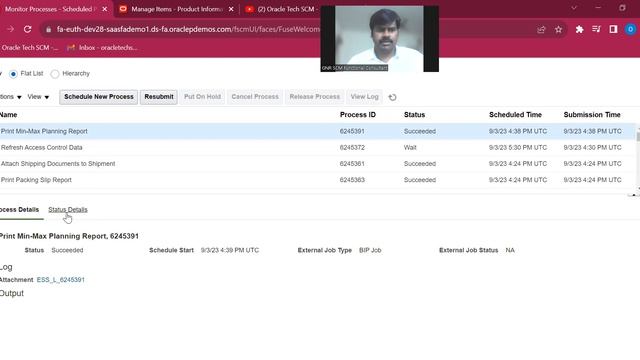Open the Oracle Tech SCM bookmark
Viewport: 640px width, 360px height.
click(29, 48)
